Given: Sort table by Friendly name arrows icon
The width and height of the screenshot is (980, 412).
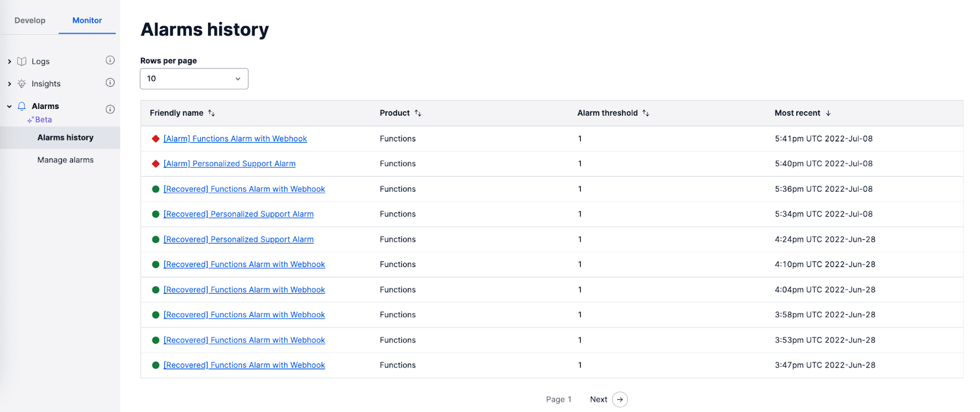Looking at the screenshot, I should (x=211, y=113).
